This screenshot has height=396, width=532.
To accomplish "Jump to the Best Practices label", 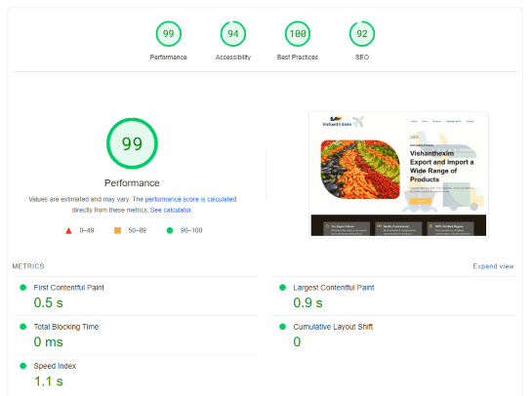I will pyautogui.click(x=298, y=58).
